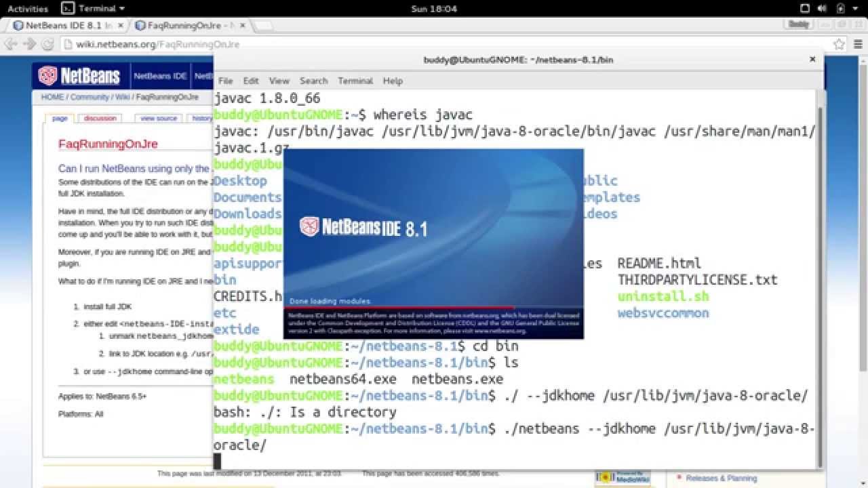The height and width of the screenshot is (488, 868).
Task: Open the wiki 'view source' tab
Action: 159,119
